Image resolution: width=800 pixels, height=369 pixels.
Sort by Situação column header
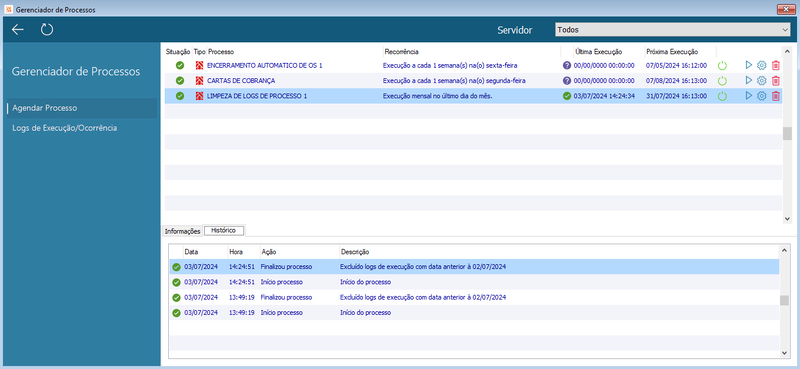tap(178, 52)
